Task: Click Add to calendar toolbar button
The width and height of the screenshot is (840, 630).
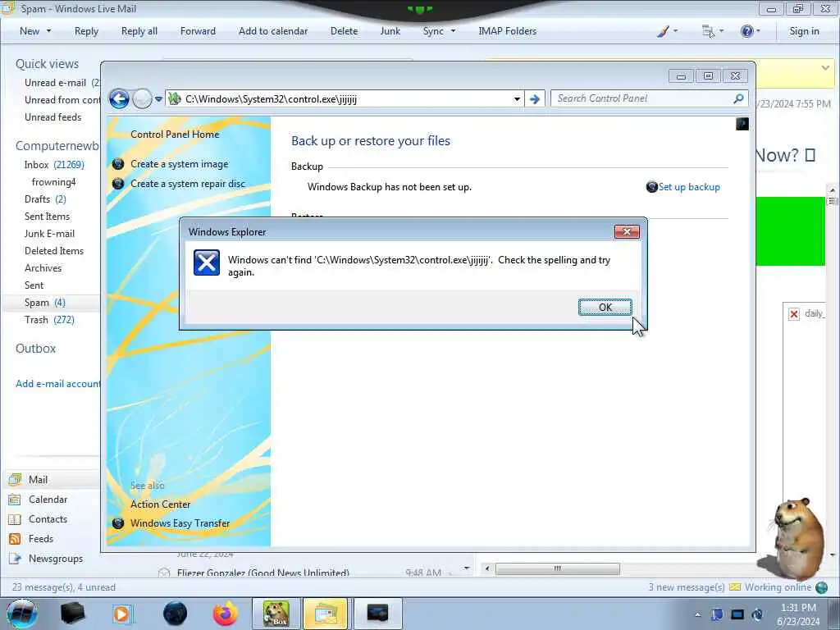Action: [273, 31]
